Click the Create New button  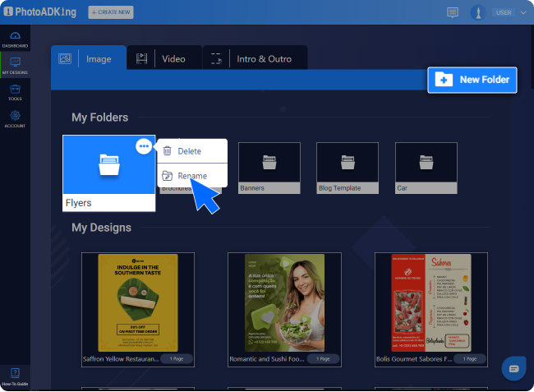(x=111, y=12)
